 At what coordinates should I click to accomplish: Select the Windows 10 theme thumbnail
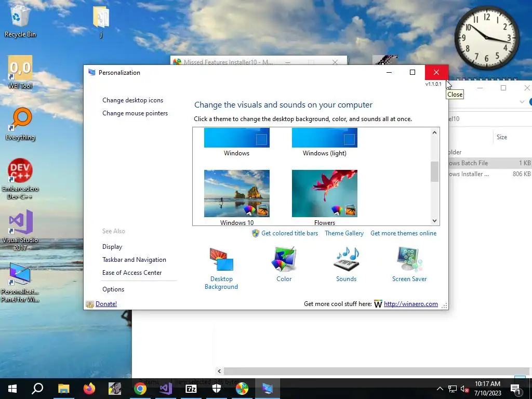(x=237, y=193)
